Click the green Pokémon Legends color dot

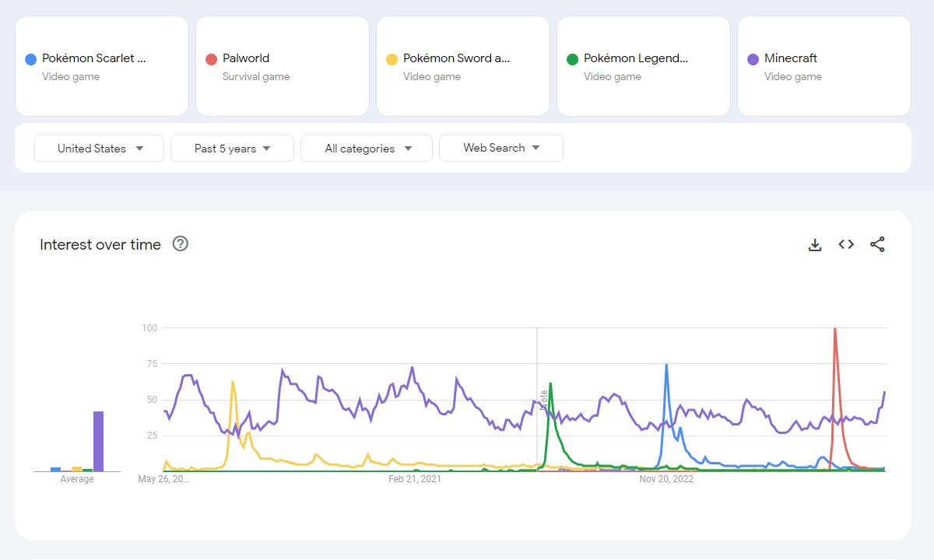[573, 59]
